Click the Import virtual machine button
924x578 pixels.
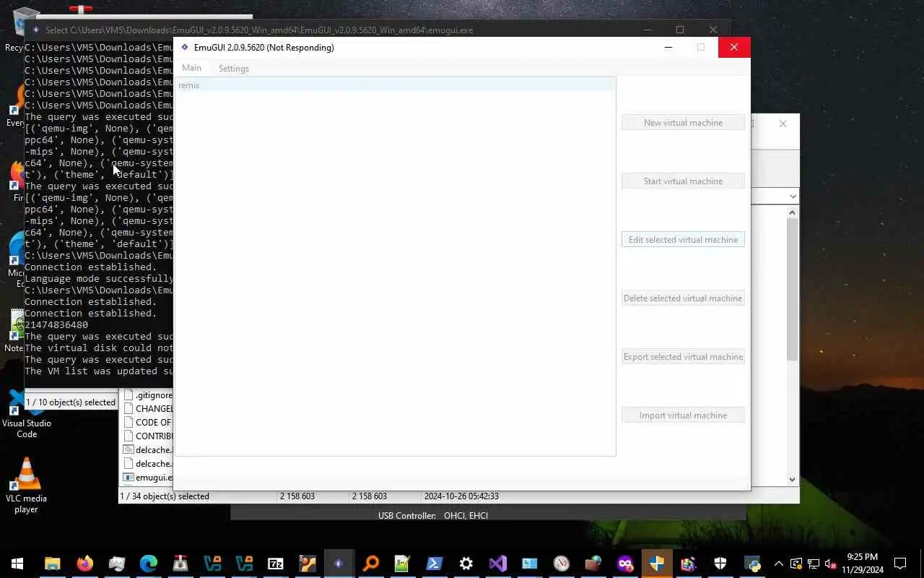[683, 415]
